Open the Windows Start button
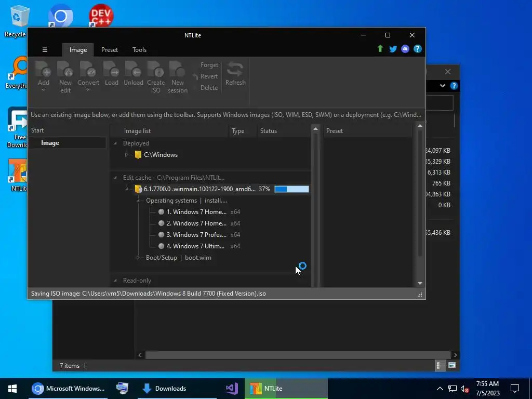The image size is (532, 399). click(12, 389)
